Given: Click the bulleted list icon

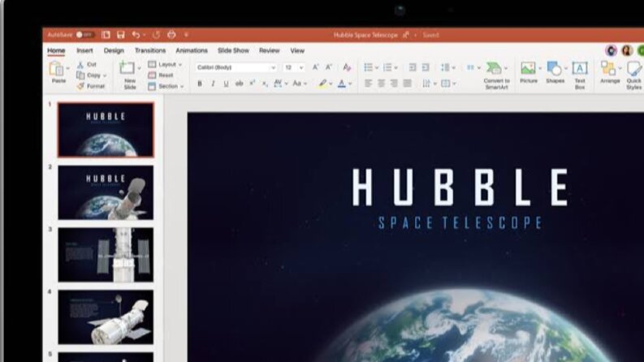Looking at the screenshot, I should [369, 67].
